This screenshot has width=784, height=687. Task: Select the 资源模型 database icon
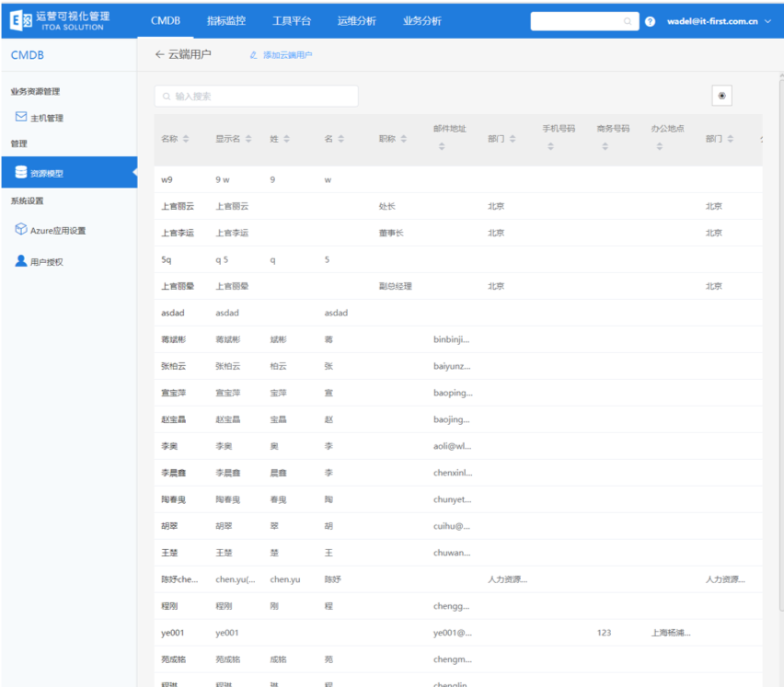pyautogui.click(x=21, y=172)
